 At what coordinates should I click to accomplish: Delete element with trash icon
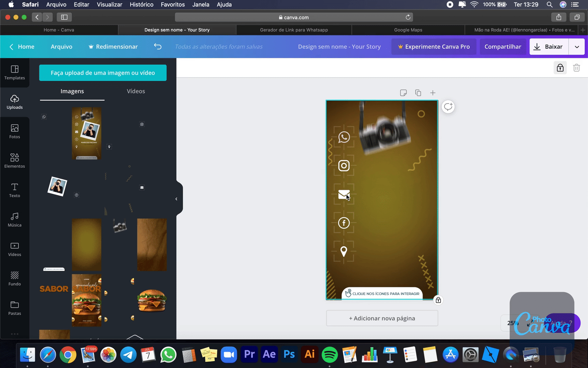(x=576, y=68)
